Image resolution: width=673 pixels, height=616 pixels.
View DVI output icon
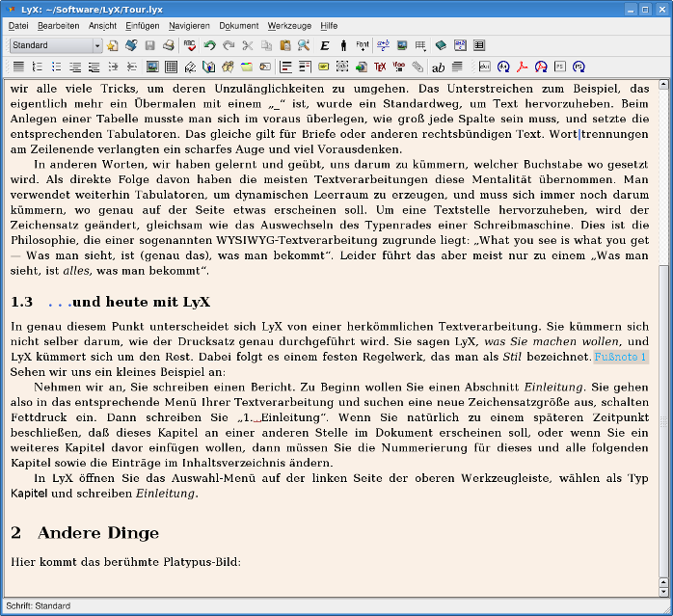(x=485, y=67)
